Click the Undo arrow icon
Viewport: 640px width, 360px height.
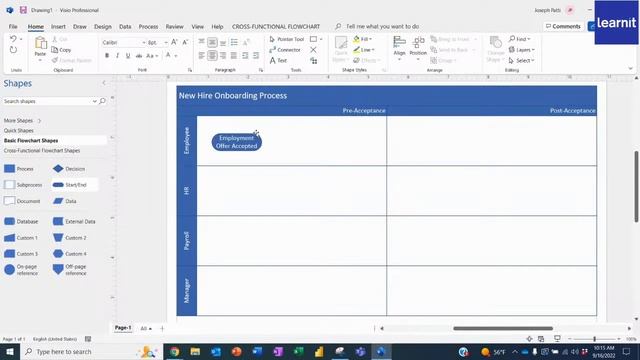(x=13, y=39)
